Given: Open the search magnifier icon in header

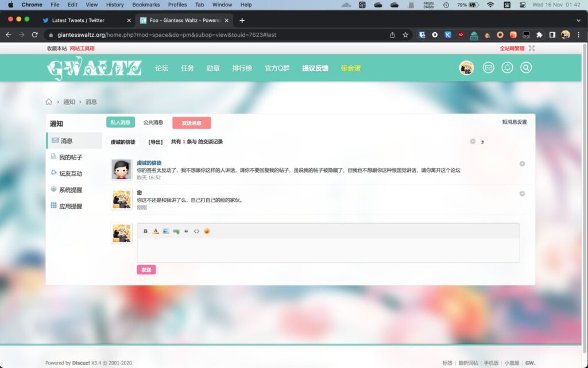Looking at the screenshot, I should coord(526,68).
